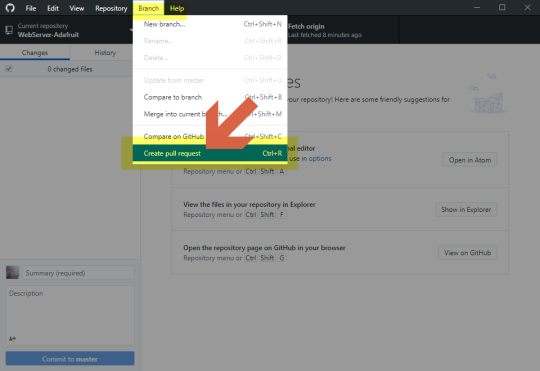Choose Compare on GitHub menu entry
Image resolution: width=540 pixels, height=371 pixels.
click(210, 136)
